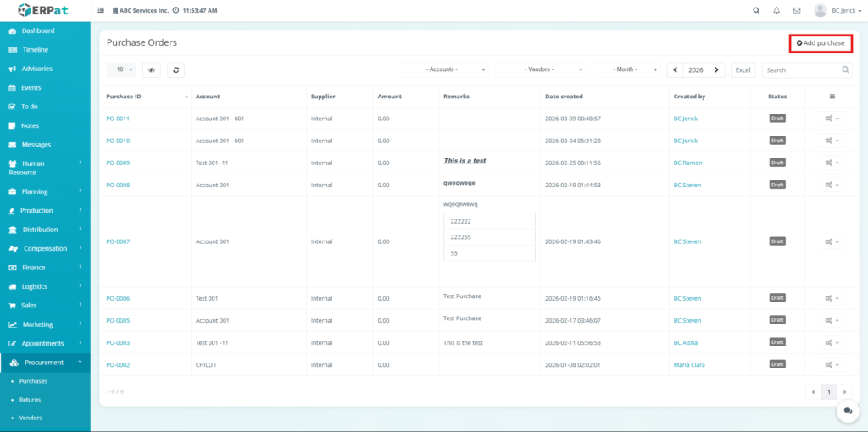Open the mail envelope icon in header

click(x=797, y=10)
